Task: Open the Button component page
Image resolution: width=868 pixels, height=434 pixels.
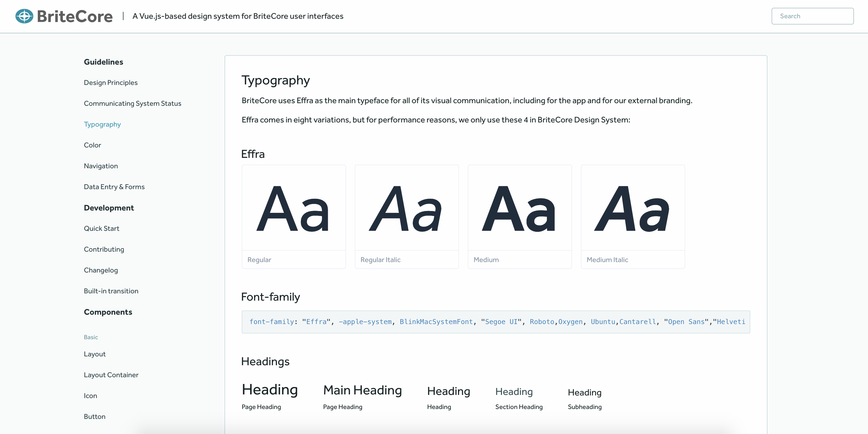Action: tap(94, 417)
